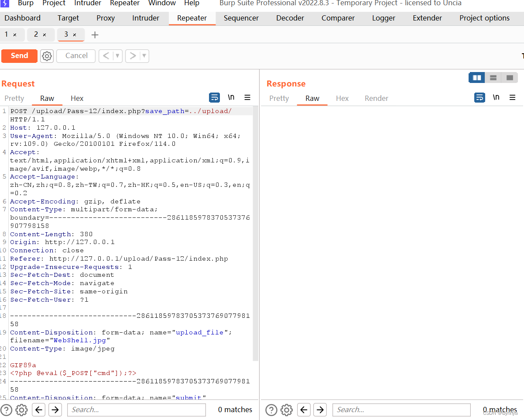Image resolution: width=524 pixels, height=420 pixels.
Task: Close Repeater tab 2
Action: 45,34
